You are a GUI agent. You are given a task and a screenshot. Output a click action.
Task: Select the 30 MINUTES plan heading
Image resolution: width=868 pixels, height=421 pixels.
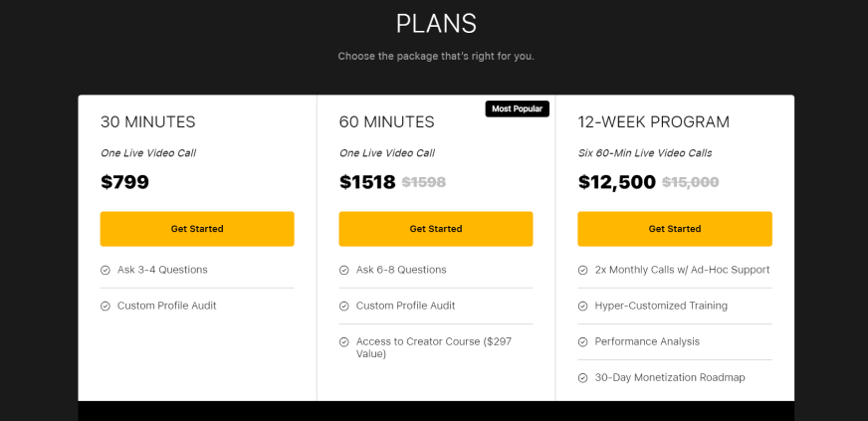pyautogui.click(x=147, y=122)
